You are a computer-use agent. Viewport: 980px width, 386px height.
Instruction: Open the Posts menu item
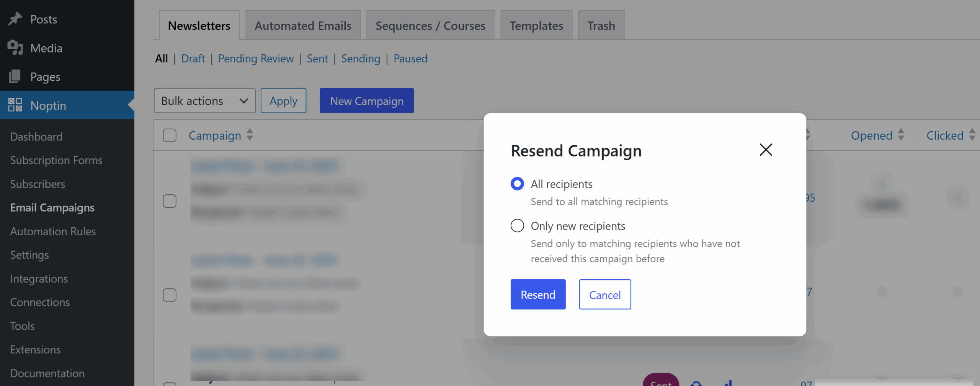pos(67,19)
